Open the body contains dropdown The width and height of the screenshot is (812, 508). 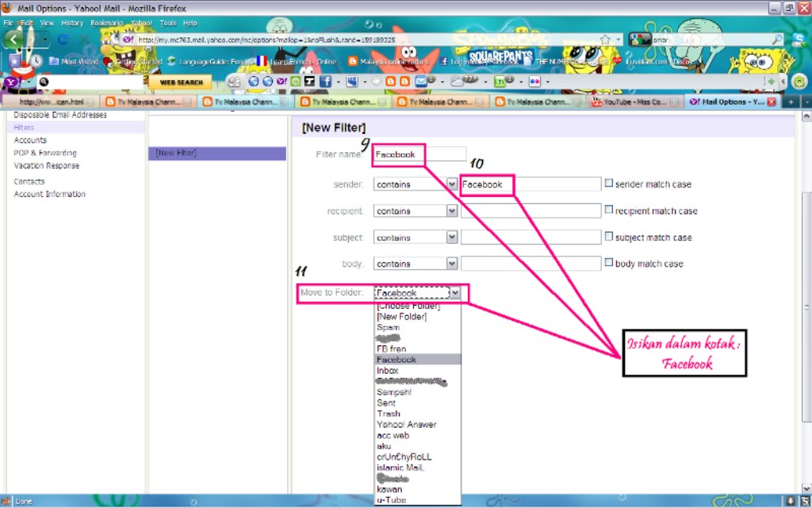(x=416, y=264)
